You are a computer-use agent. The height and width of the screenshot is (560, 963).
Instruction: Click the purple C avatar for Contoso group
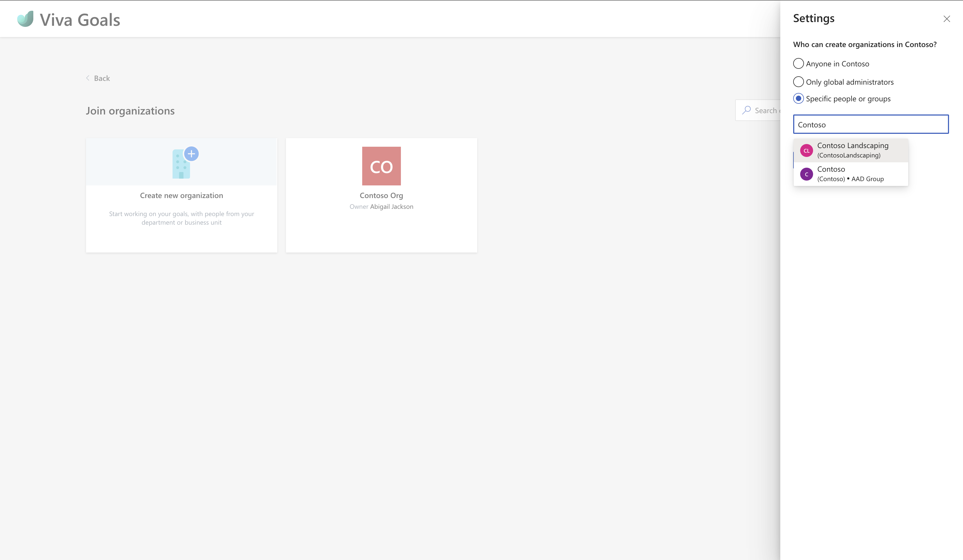pyautogui.click(x=806, y=174)
